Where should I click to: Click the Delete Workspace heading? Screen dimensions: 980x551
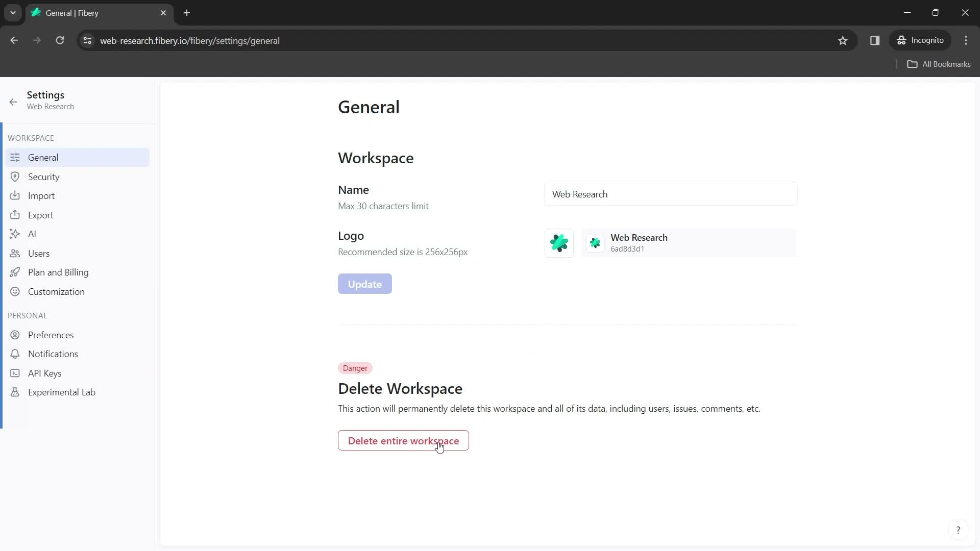pyautogui.click(x=400, y=388)
